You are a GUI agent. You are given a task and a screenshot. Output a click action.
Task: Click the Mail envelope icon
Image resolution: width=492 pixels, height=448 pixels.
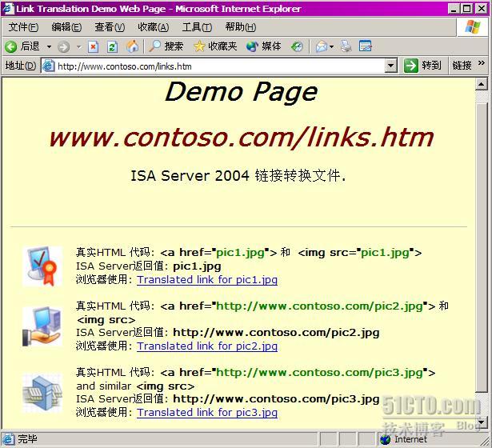coord(322,47)
